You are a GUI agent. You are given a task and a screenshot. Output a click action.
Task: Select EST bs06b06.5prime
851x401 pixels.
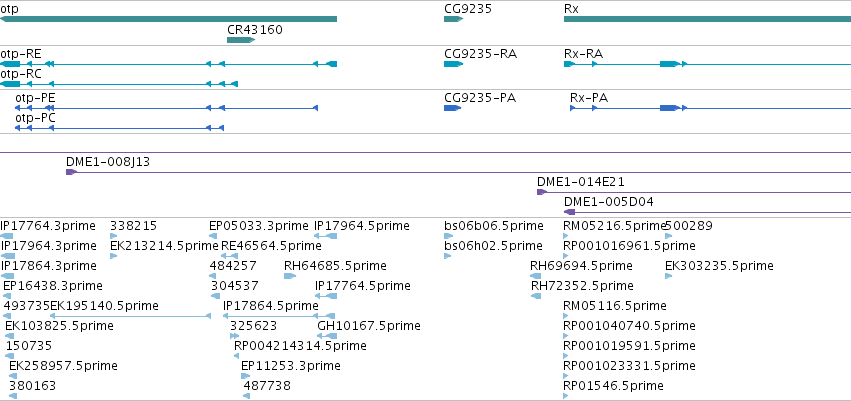448,236
